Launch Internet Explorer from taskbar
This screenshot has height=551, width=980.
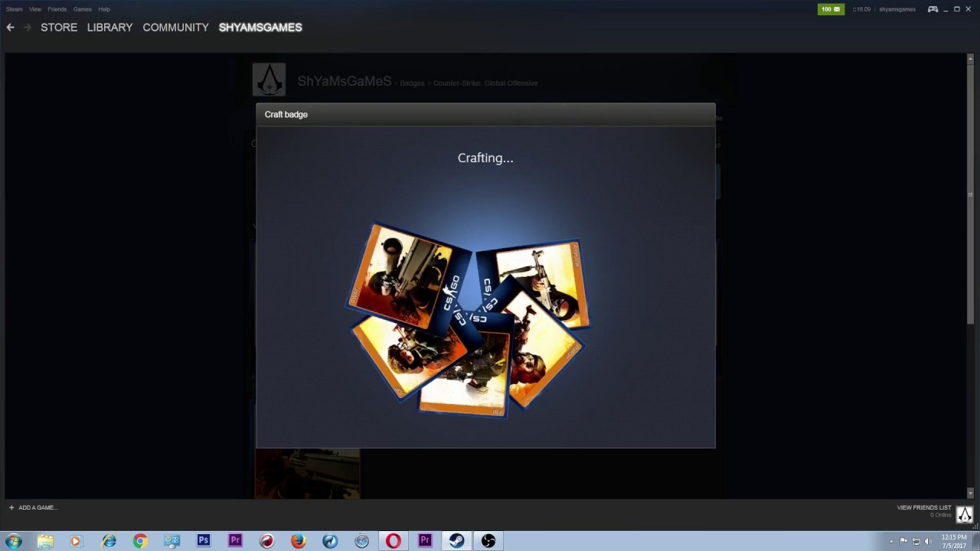click(109, 541)
